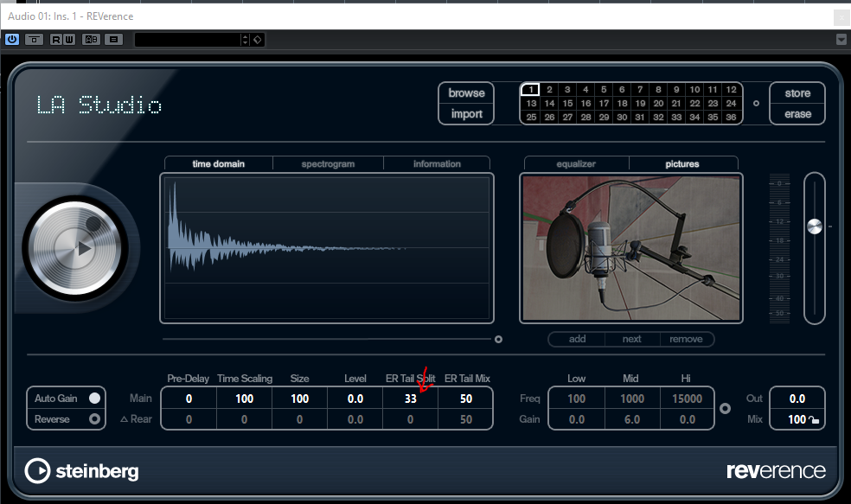Click Hi Freq value 15000
This screenshot has width=851, height=504.
point(687,399)
